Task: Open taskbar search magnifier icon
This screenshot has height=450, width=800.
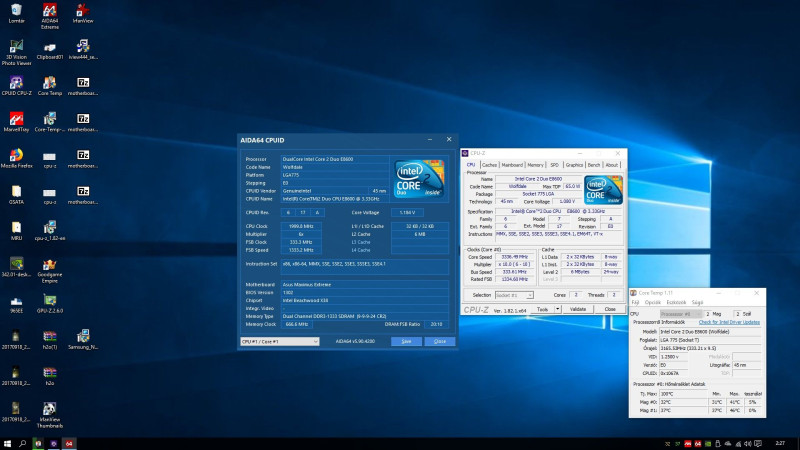Action: pos(22,443)
